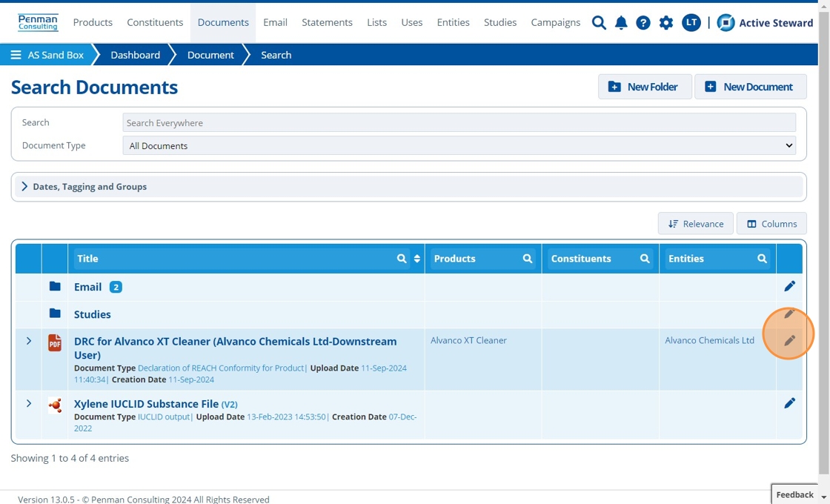830x504 pixels.
Task: Go to Document breadcrumb
Action: (x=210, y=55)
